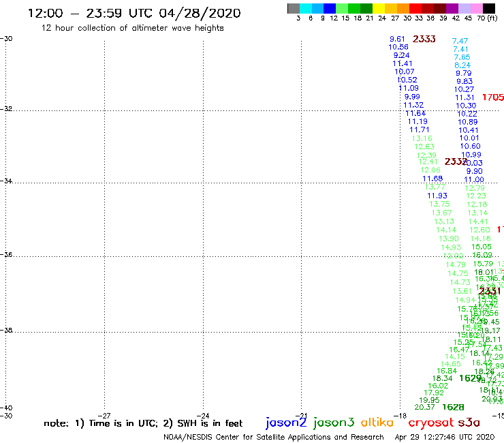Click the wave height value 14.41

pyautogui.click(x=478, y=221)
